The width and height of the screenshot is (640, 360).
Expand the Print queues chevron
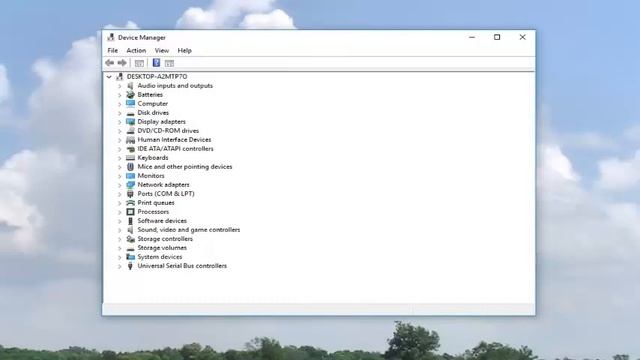tap(120, 203)
